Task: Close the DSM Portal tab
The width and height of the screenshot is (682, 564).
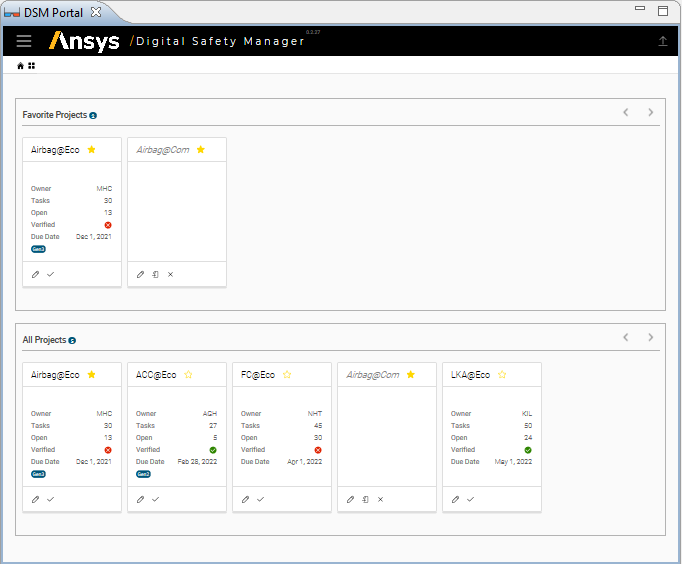Action: click(96, 12)
